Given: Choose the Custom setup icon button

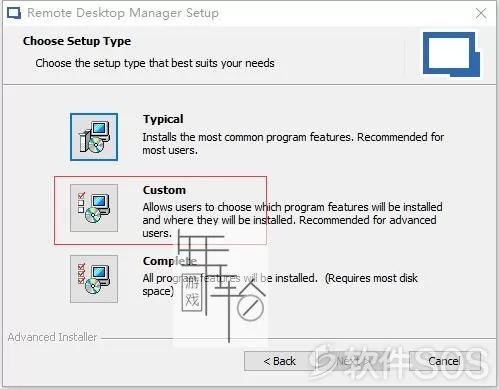Looking at the screenshot, I should (x=94, y=208).
